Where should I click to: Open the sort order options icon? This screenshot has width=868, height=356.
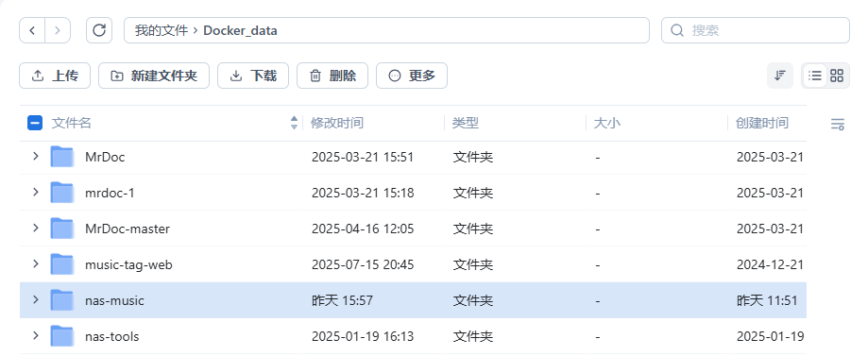click(x=780, y=76)
